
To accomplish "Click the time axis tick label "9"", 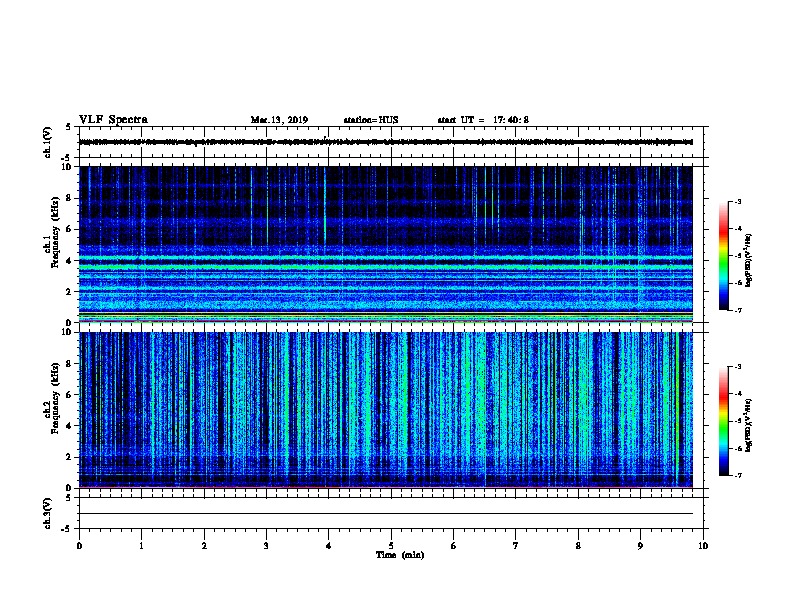I will point(640,546).
